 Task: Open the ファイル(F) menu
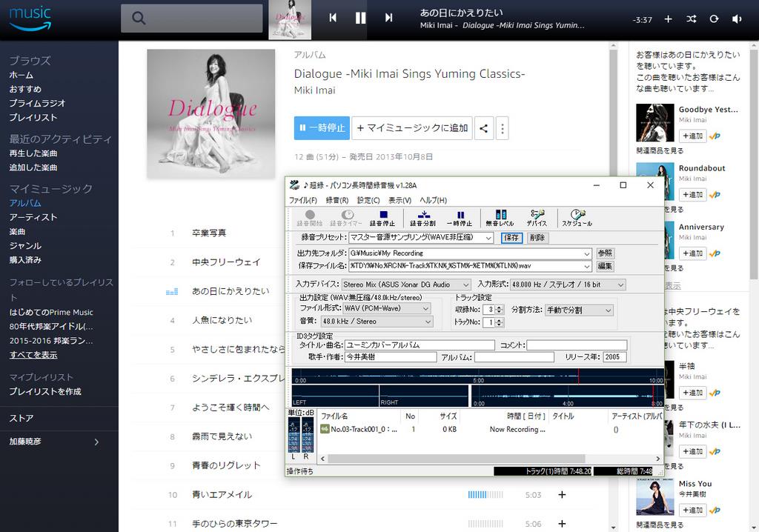(x=303, y=200)
